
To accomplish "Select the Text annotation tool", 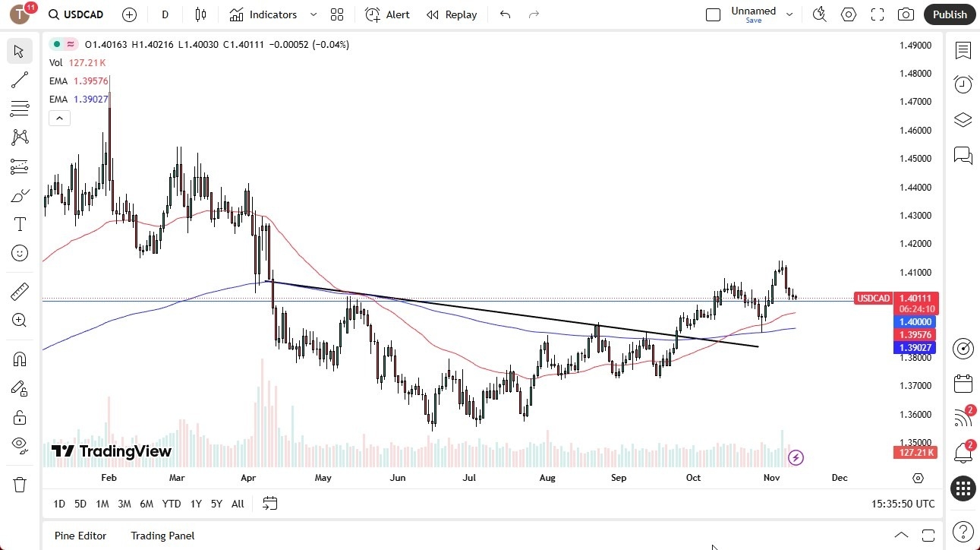I will pos(20,223).
